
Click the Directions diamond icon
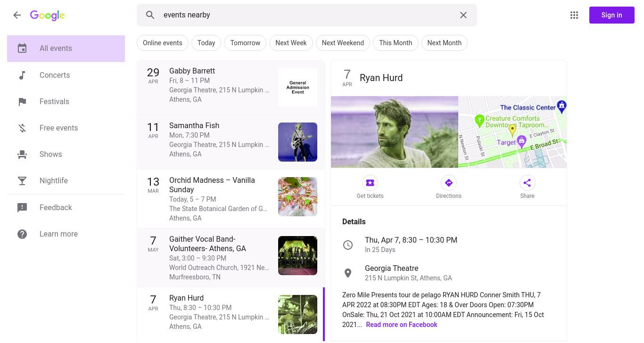(x=448, y=183)
